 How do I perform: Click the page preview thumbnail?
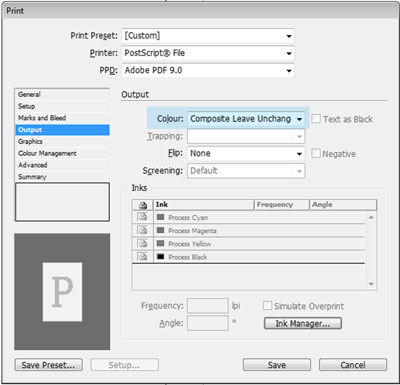(x=62, y=292)
